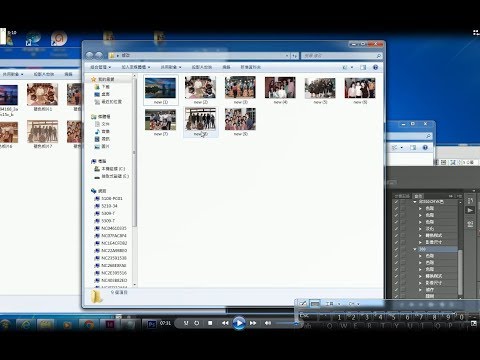Viewport: 480px width, 360px height.
Task: Open 本機磁碟 (C:) in navigation pane
Action: pos(110,169)
